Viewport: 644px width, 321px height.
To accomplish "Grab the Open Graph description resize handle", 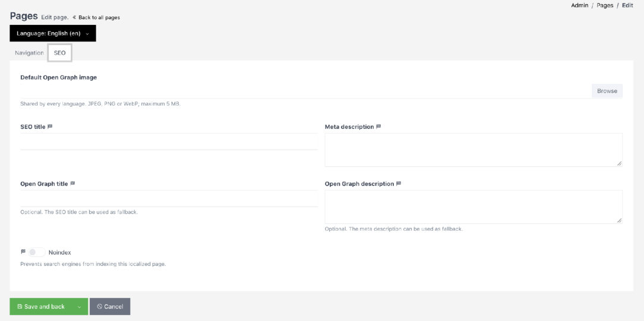I will point(620,221).
